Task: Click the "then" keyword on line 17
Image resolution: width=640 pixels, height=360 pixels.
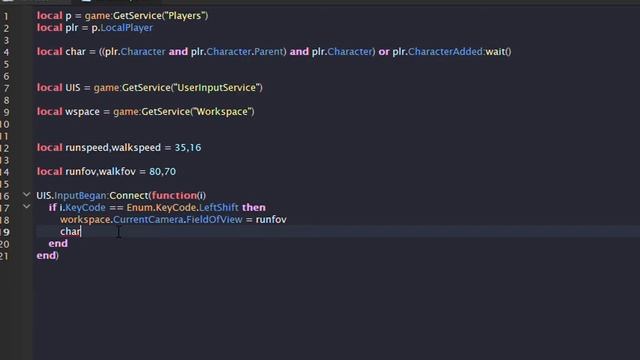Action: tap(253, 207)
